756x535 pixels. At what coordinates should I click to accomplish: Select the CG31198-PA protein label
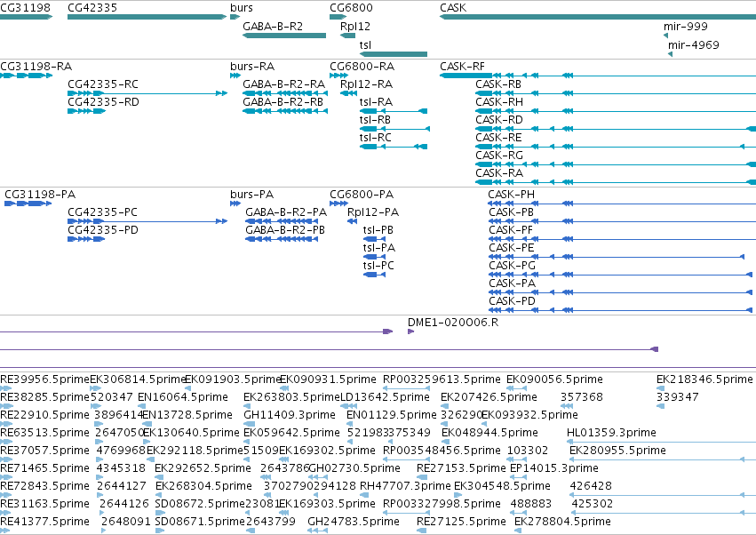40,195
